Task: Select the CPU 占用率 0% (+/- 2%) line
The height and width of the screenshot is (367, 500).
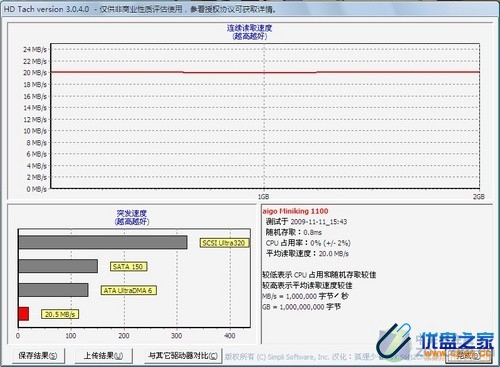Action: [x=308, y=243]
